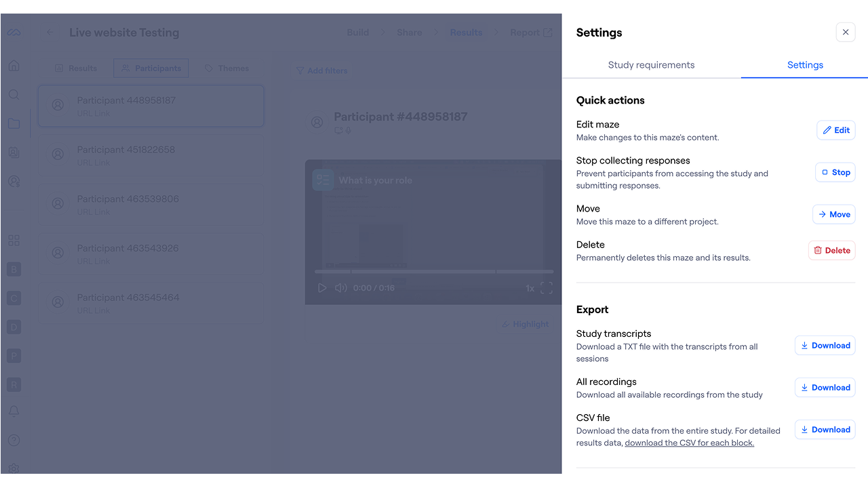Download all recordings from the study
Image resolution: width=868 pixels, height=488 pixels.
(825, 387)
